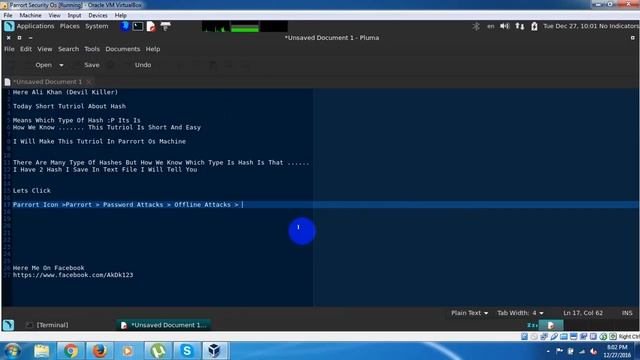
Task: Open VirtualBox Help menu
Action: (120, 16)
